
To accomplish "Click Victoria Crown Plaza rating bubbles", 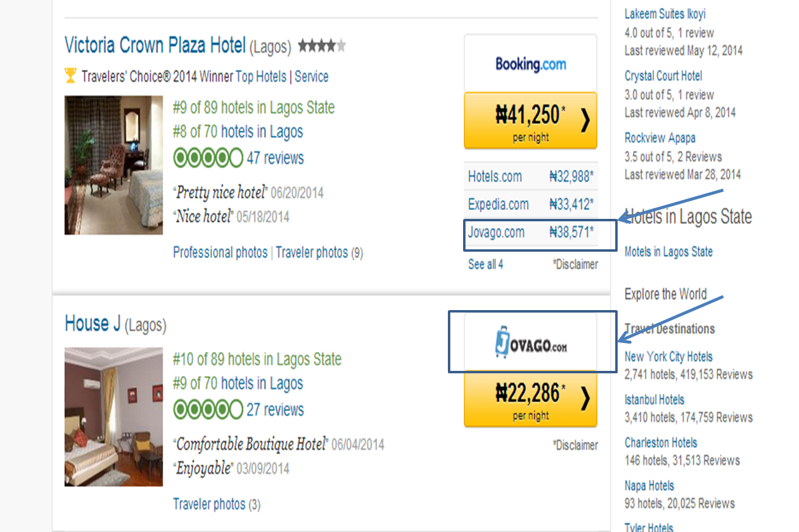I will 208,158.
